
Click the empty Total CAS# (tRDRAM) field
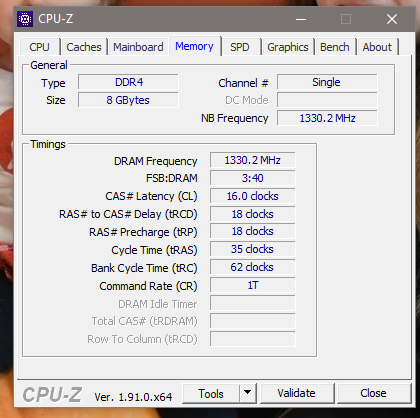click(x=253, y=321)
